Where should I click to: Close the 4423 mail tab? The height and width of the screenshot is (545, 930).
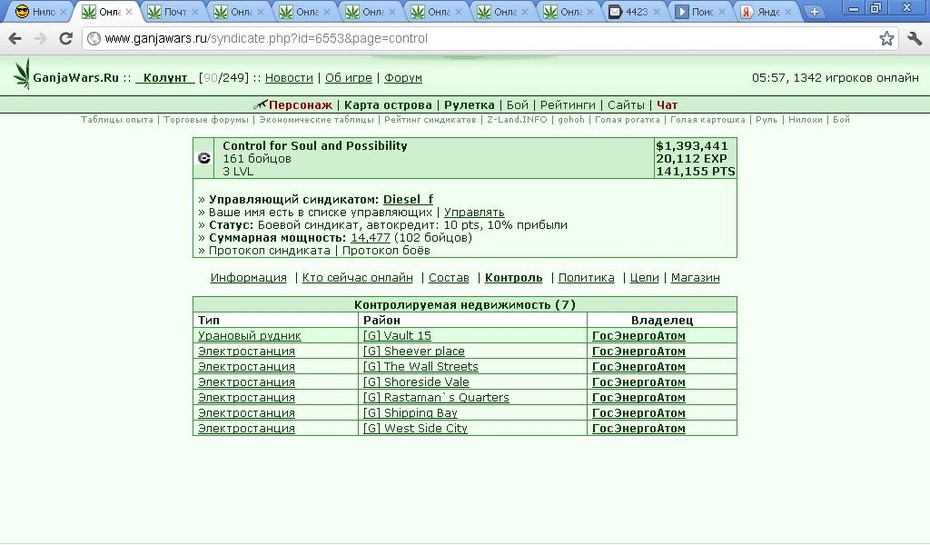coord(657,12)
